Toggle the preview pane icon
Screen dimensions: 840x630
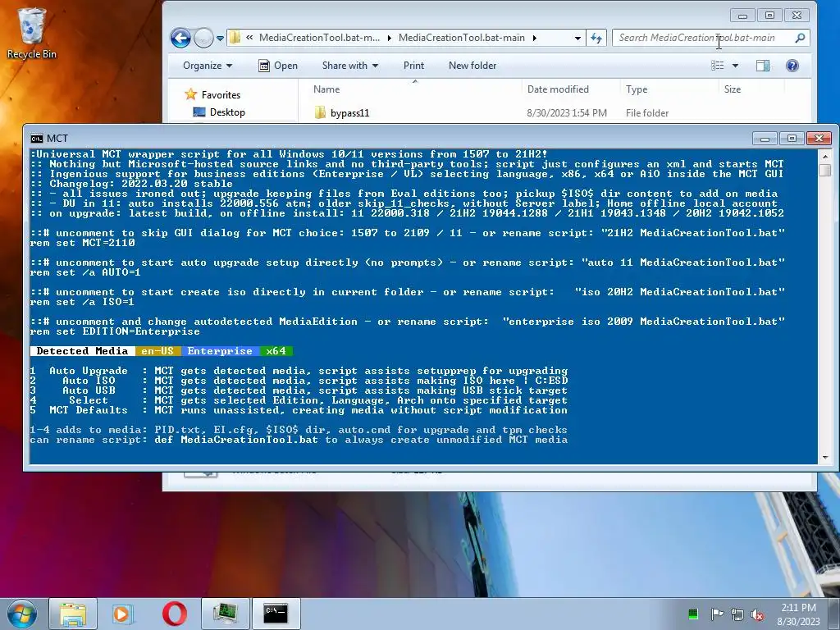click(x=763, y=66)
